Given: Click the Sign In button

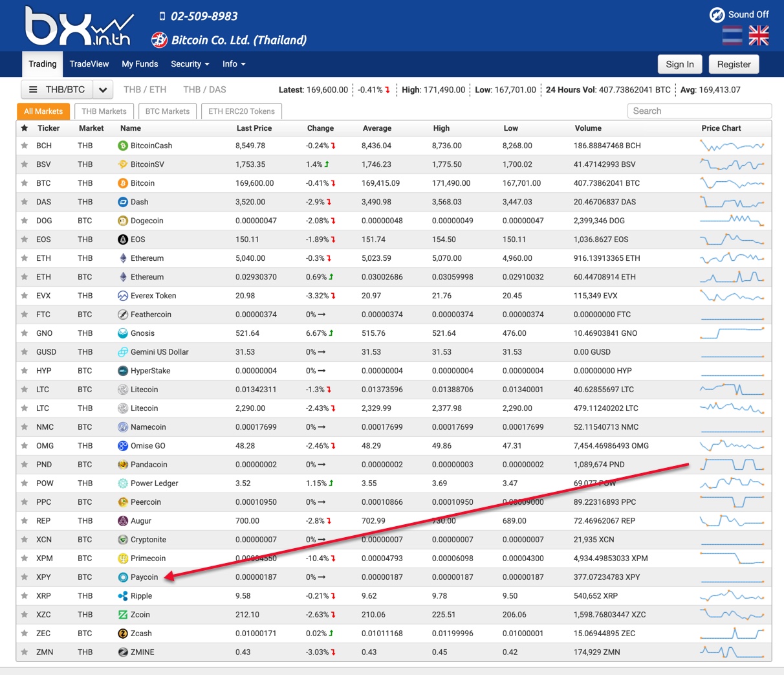Looking at the screenshot, I should coord(680,64).
